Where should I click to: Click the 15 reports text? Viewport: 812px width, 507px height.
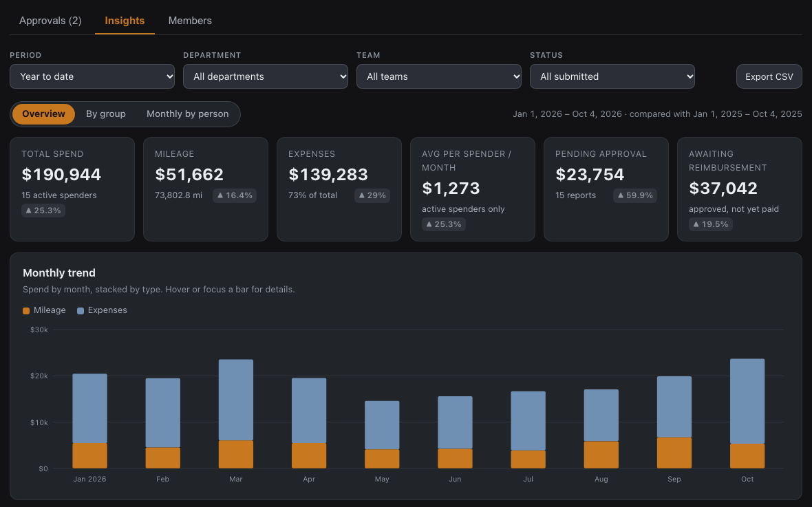pos(575,195)
